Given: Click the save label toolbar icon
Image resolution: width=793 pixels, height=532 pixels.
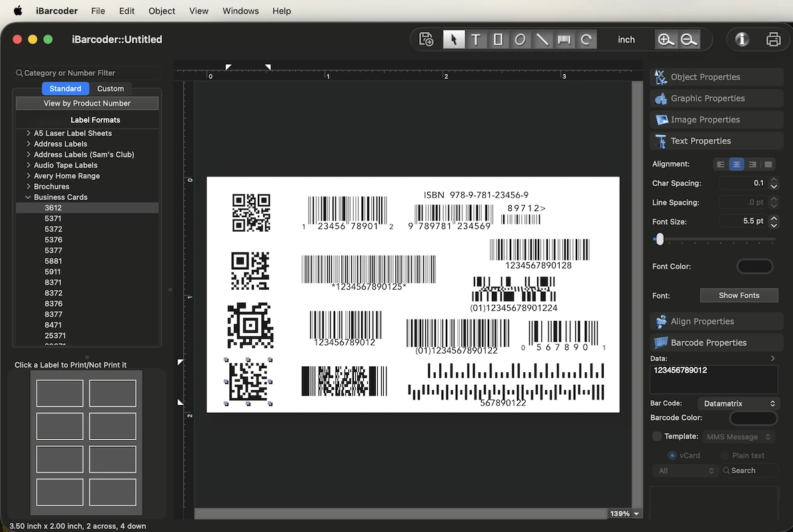Looking at the screenshot, I should [x=426, y=39].
